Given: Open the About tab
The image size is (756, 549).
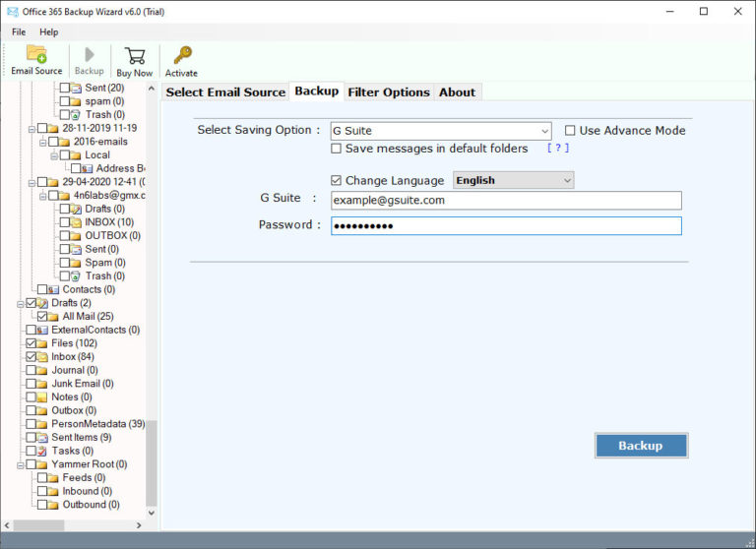Looking at the screenshot, I should [x=457, y=92].
